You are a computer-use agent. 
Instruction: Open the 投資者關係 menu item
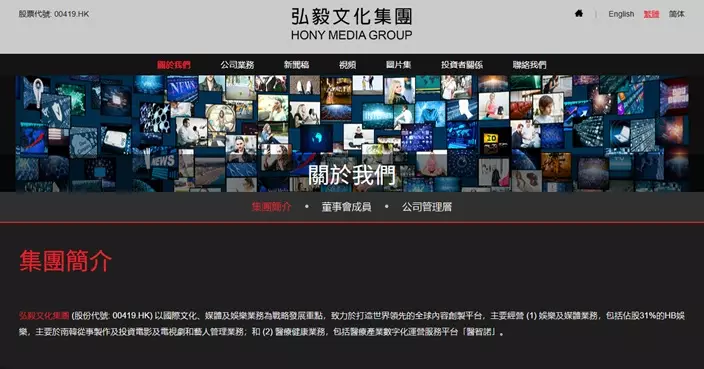(x=462, y=65)
